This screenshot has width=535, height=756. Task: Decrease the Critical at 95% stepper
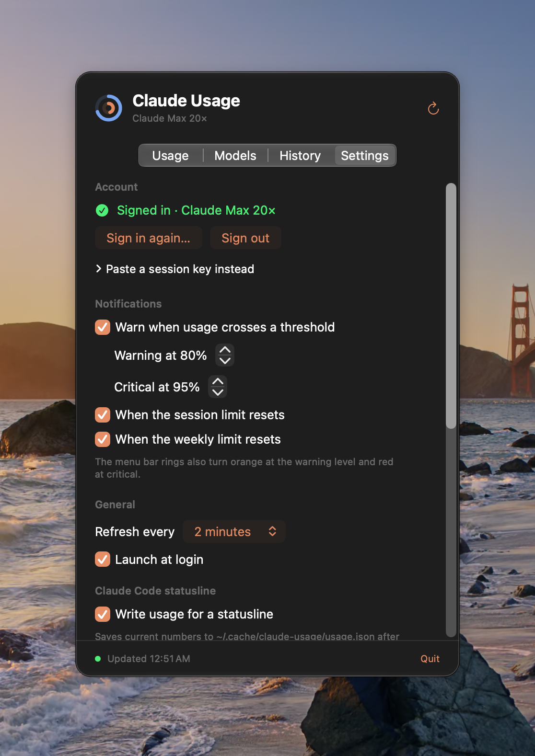(218, 392)
